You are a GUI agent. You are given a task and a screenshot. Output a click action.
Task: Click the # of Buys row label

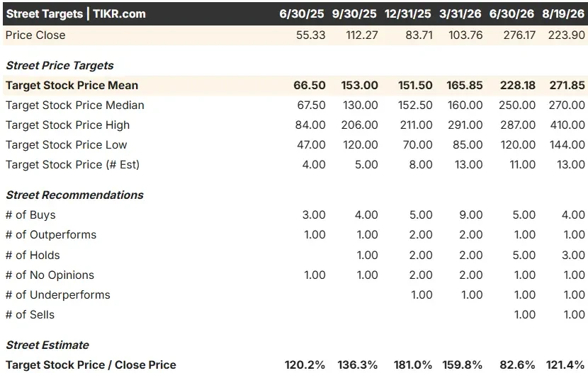[30, 215]
